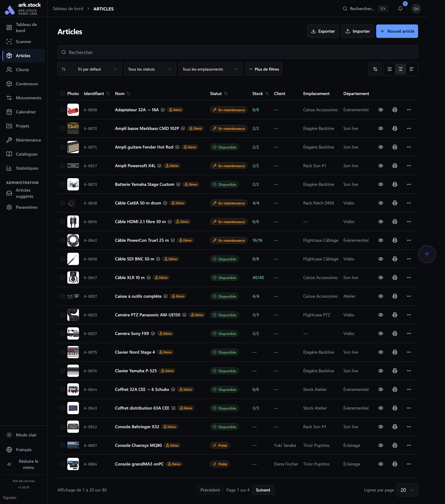Click the Nouvel article button
This screenshot has height=504, width=445.
coord(397,31)
